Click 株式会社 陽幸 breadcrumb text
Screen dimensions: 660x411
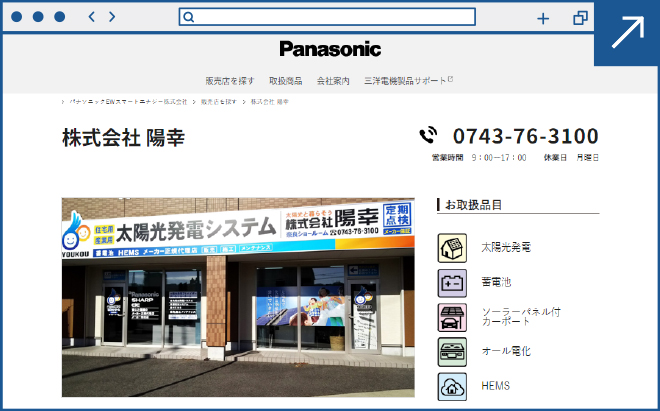tap(270, 102)
